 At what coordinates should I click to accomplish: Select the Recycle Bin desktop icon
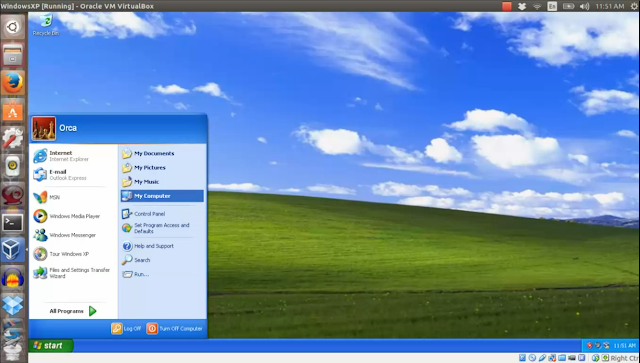pos(46,24)
